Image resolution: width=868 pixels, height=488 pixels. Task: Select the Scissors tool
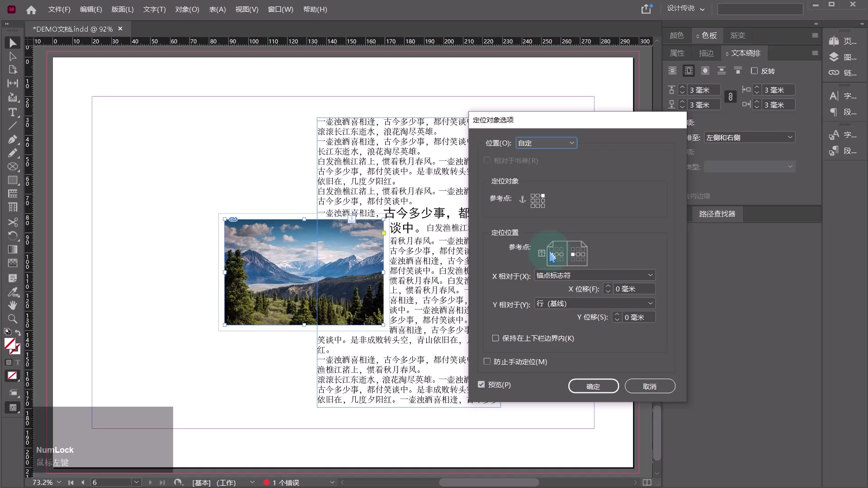pos(13,222)
